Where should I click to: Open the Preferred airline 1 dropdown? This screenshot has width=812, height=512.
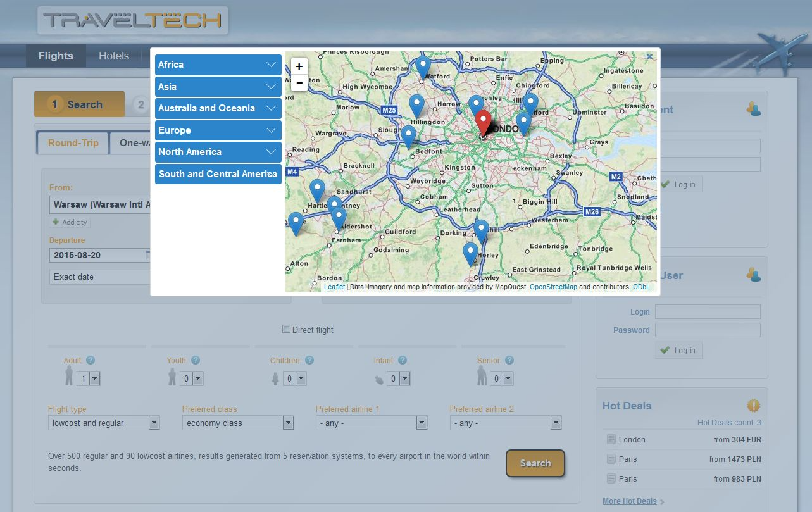(x=372, y=423)
